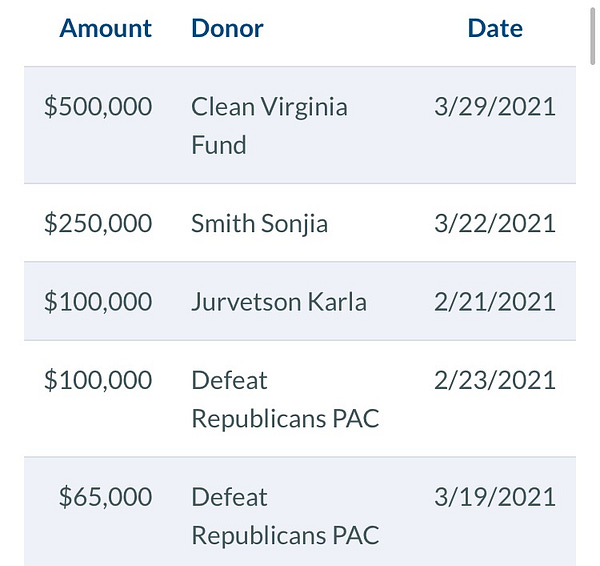Open Defeat Republicans PAC $65,000 donor
The width and height of the screenshot is (600, 566).
[285, 516]
